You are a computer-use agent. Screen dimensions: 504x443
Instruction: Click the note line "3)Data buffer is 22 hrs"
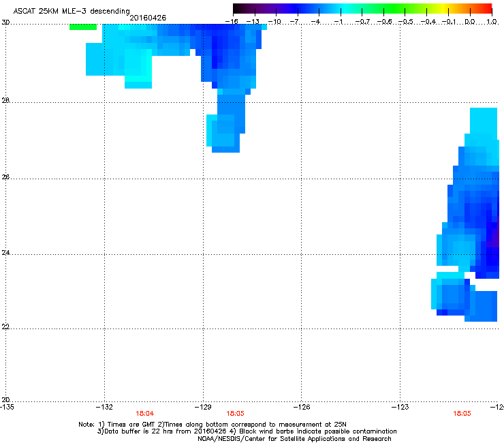[x=247, y=431]
